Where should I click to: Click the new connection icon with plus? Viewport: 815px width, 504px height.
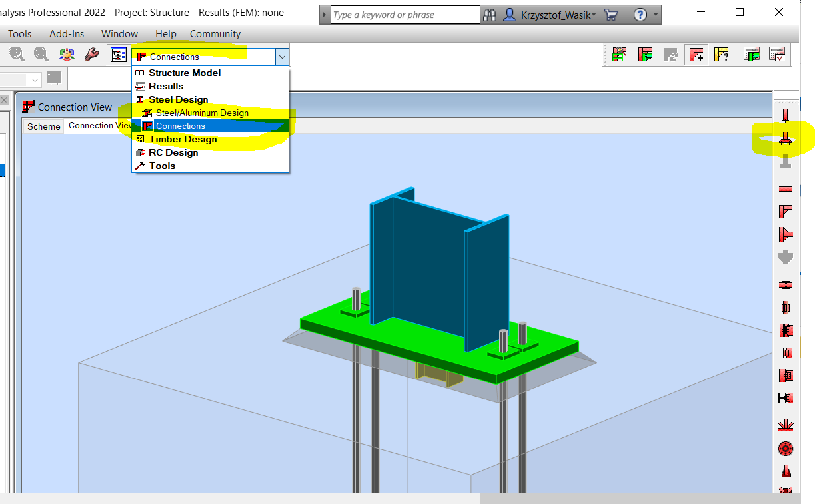(696, 55)
